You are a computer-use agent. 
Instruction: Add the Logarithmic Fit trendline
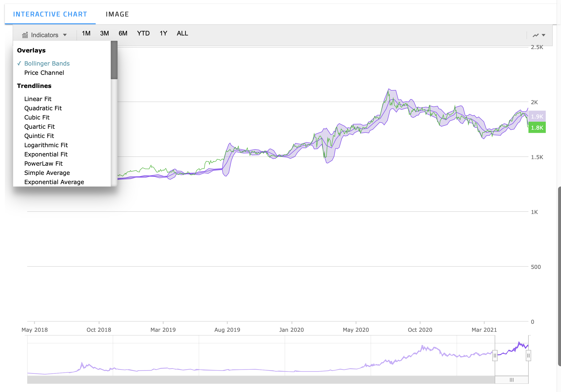46,145
